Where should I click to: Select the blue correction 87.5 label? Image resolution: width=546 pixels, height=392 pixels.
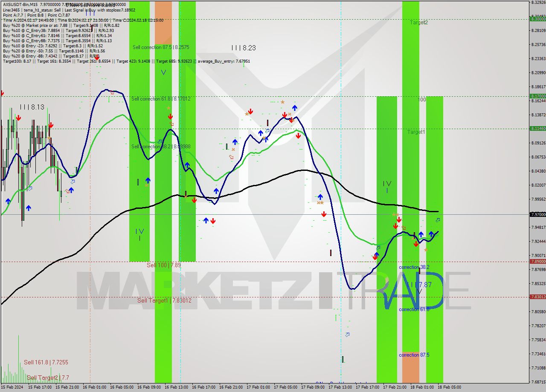click(x=414, y=355)
